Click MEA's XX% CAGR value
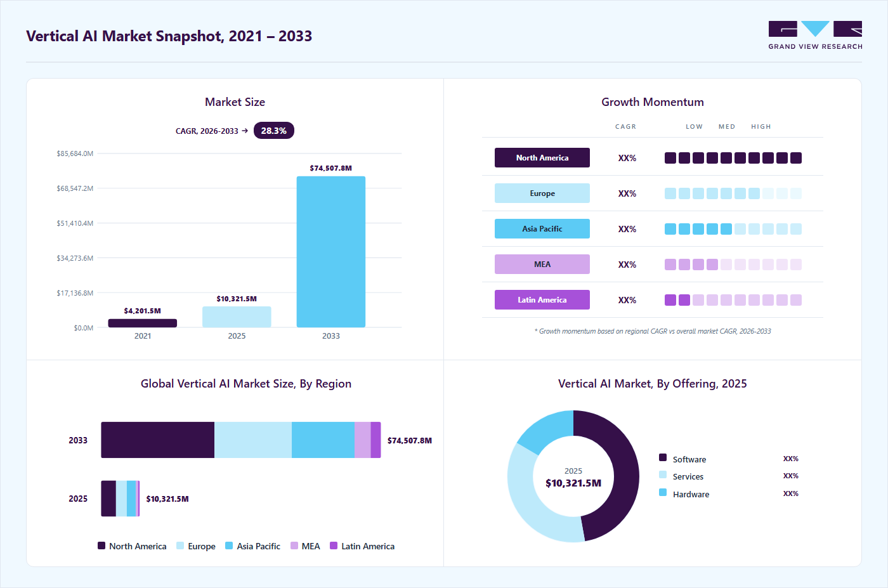The width and height of the screenshot is (888, 588). click(627, 265)
